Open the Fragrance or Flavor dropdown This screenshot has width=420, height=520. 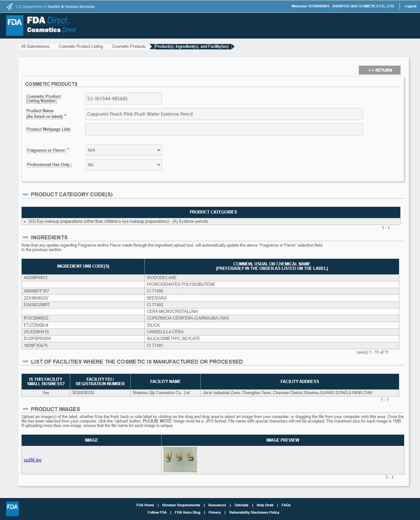124,150
